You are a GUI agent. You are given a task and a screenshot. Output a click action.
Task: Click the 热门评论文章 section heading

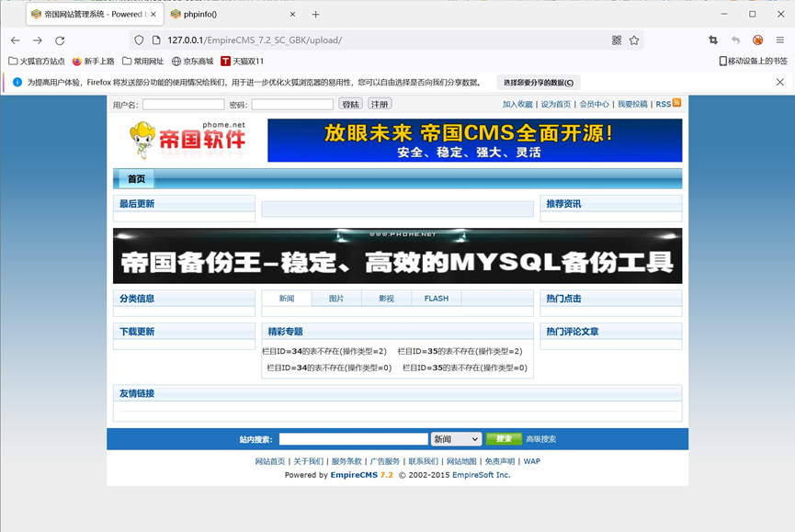pyautogui.click(x=573, y=332)
